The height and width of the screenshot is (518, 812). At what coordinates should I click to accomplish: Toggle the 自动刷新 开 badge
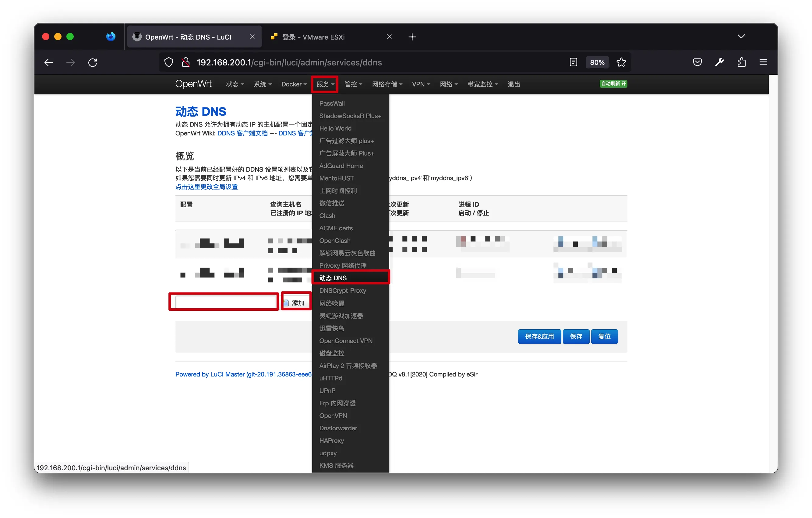point(613,84)
